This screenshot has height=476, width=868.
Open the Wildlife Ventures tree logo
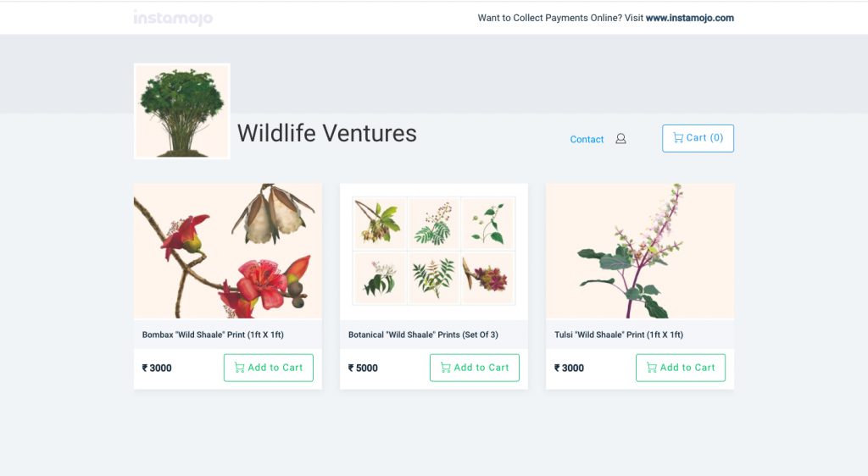point(182,111)
